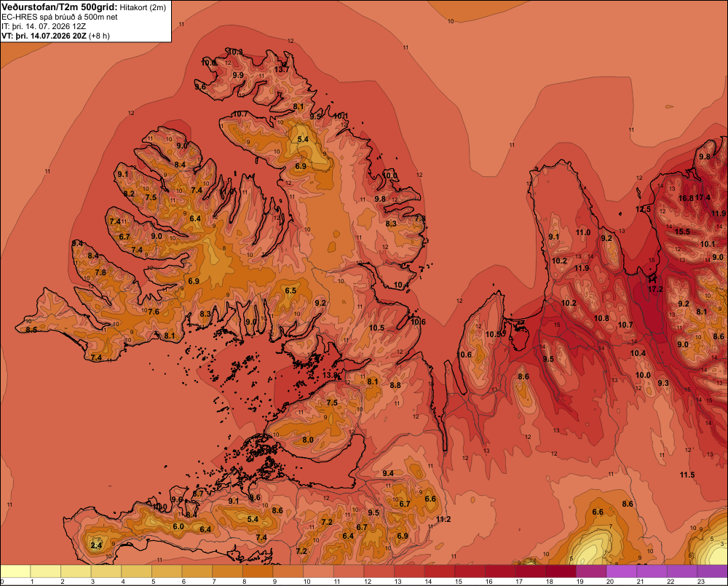Viewport: 728px width, 586px height.
Task: Click the 12.5 temperature value
Action: pyautogui.click(x=643, y=210)
